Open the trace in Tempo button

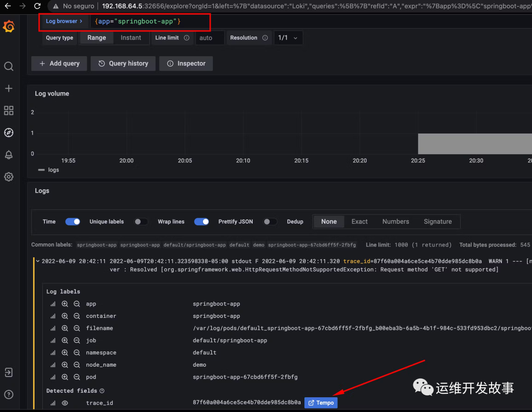click(x=321, y=403)
